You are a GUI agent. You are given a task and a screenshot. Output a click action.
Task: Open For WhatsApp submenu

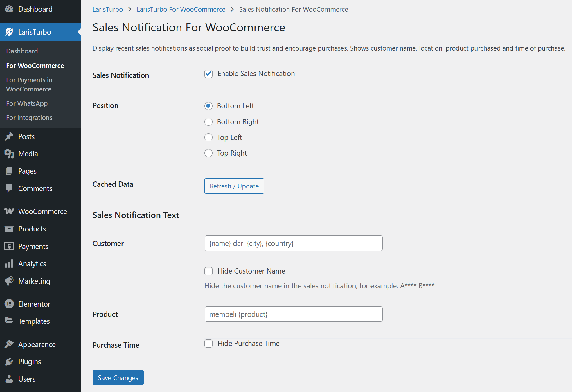point(27,103)
